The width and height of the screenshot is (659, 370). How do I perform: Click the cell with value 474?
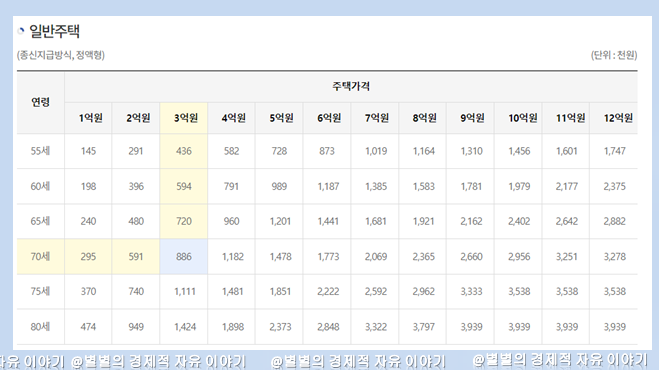88,327
